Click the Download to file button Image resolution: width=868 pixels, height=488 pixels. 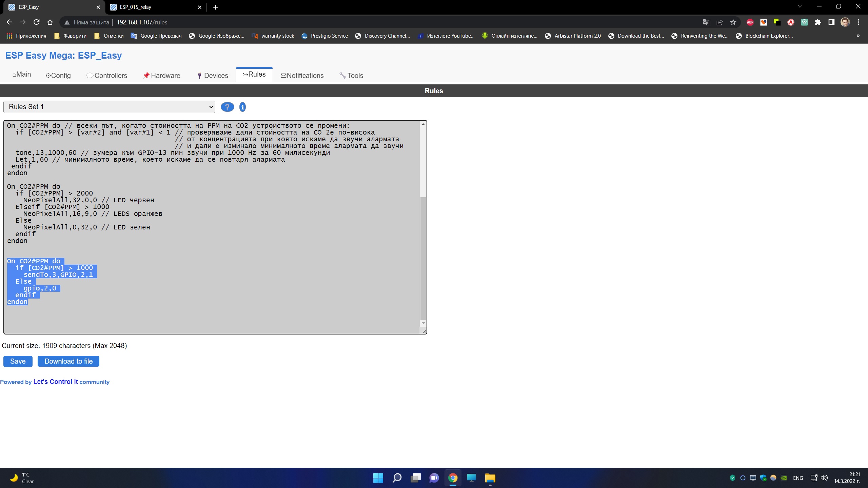click(68, 361)
